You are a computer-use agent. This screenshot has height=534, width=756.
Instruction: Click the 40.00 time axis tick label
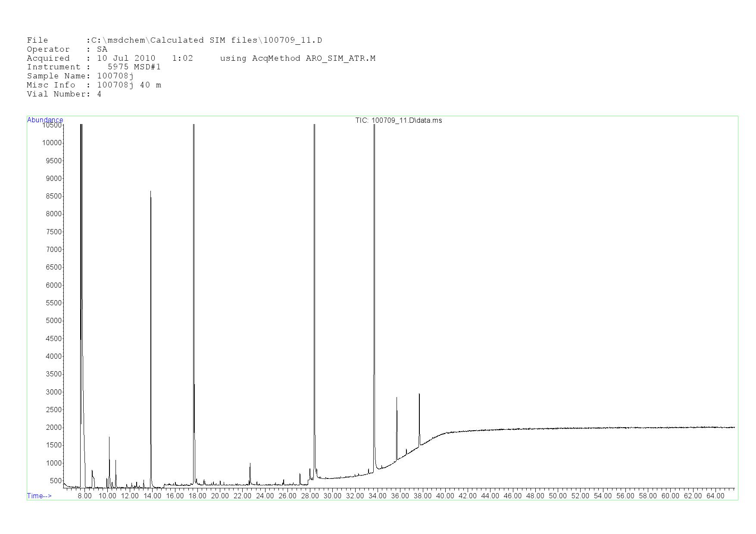[445, 496]
